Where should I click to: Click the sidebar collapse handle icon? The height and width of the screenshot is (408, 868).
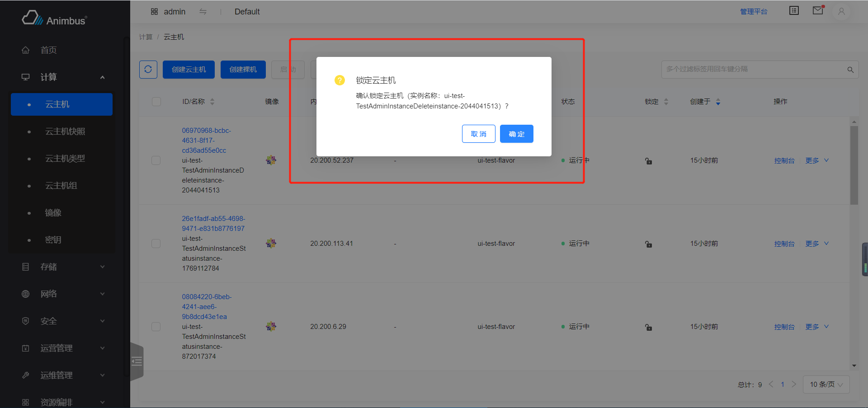tap(137, 361)
